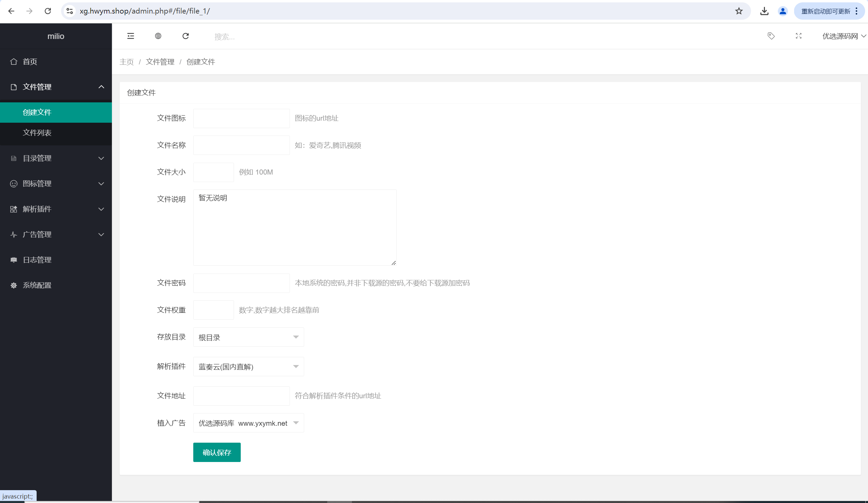Click the 重新启动即可更新 update button

pyautogui.click(x=826, y=12)
